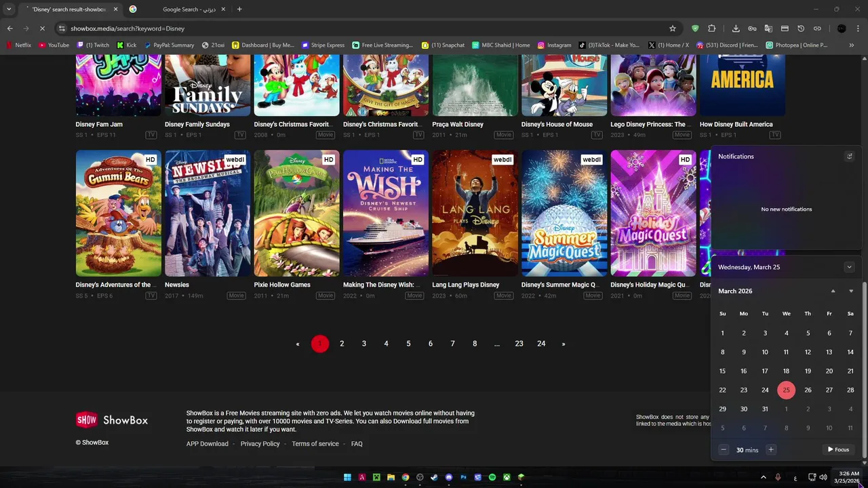Open Discord from the taskbar
Image resolution: width=868 pixels, height=488 pixels.
[449, 477]
